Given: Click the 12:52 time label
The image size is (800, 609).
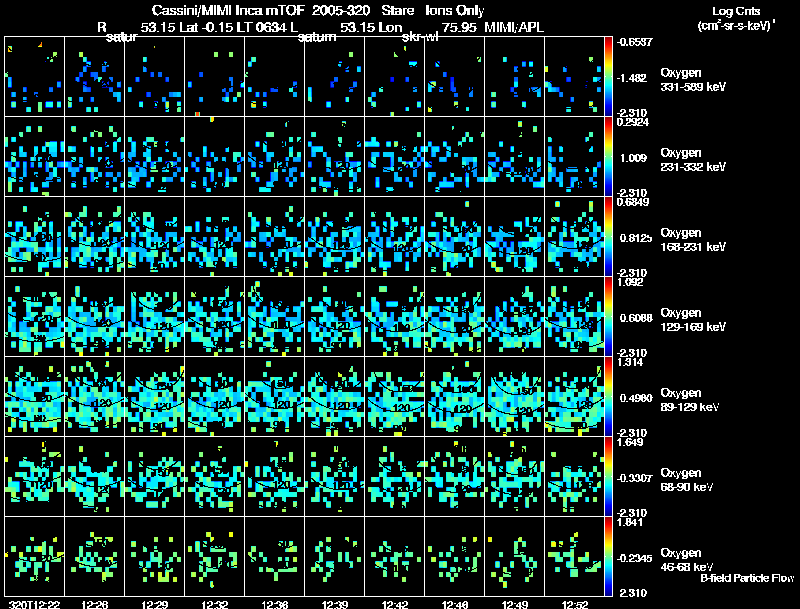Looking at the screenshot, I should pyautogui.click(x=575, y=604).
